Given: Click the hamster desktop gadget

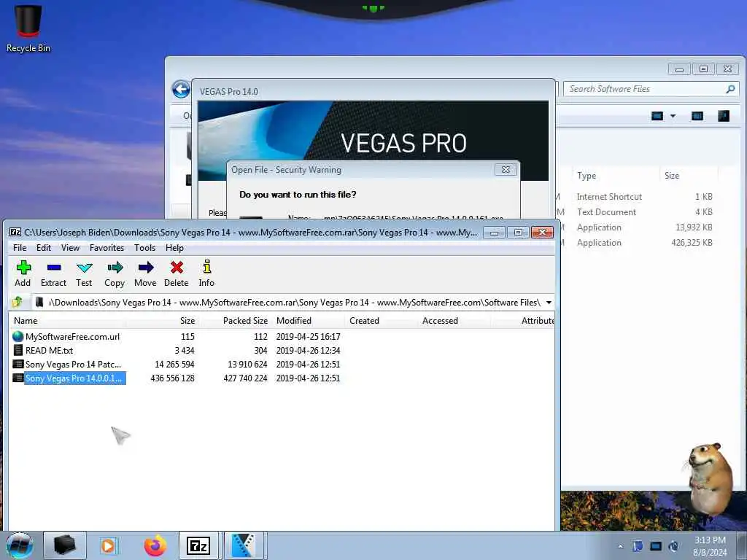Looking at the screenshot, I should point(710,478).
